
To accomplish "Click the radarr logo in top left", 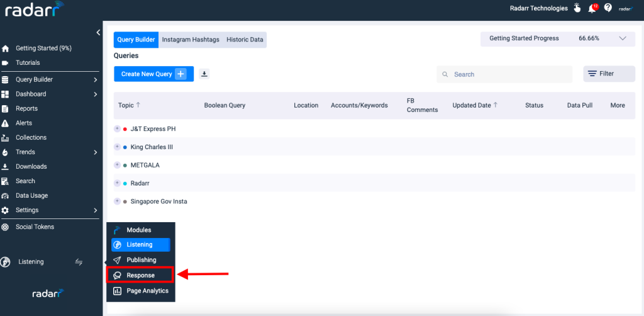I will click(x=35, y=9).
